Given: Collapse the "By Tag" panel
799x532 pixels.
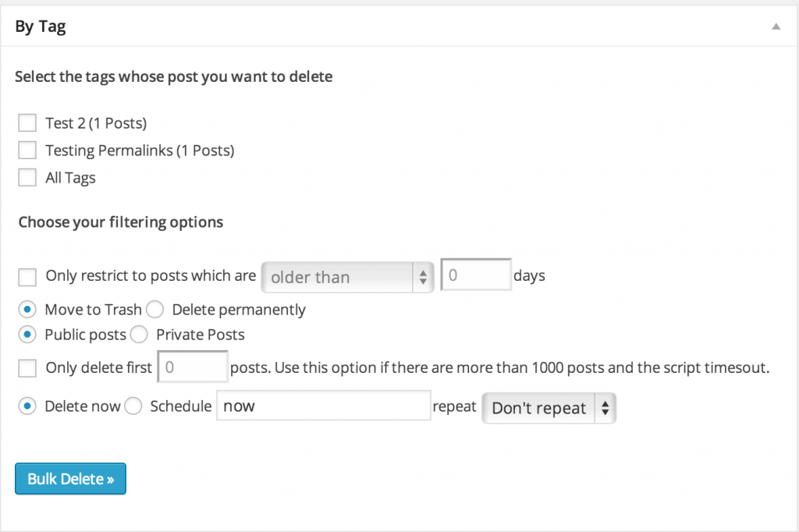Looking at the screenshot, I should [x=776, y=26].
